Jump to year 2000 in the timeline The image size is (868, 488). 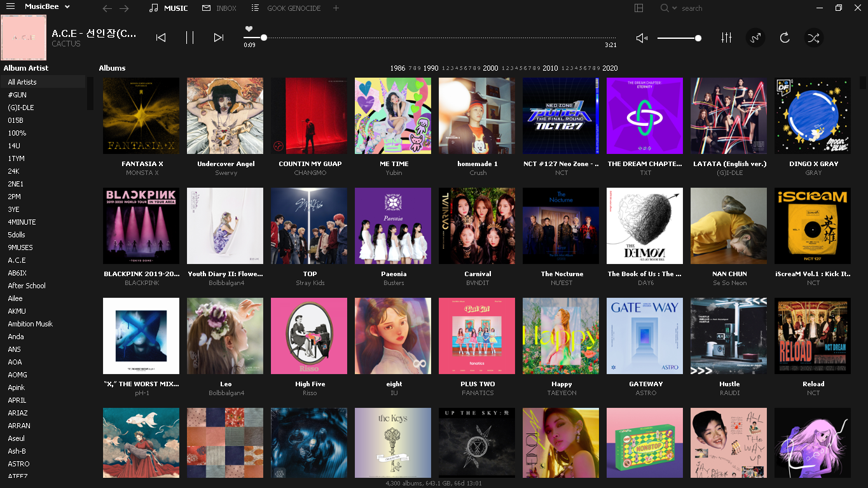point(490,68)
